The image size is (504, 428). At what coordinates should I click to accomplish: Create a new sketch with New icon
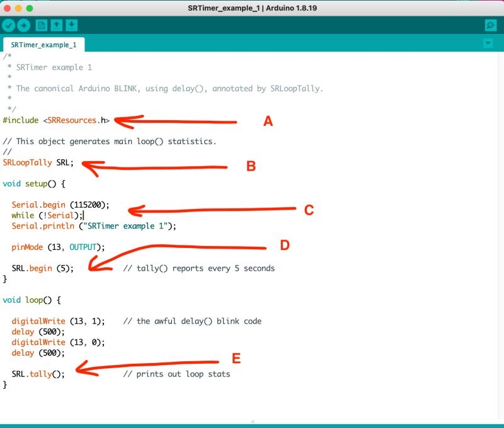[x=42, y=25]
